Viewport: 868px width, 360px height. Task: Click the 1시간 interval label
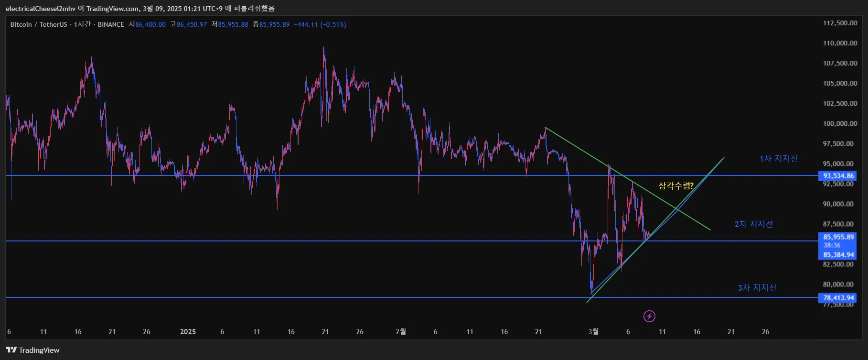[82, 24]
